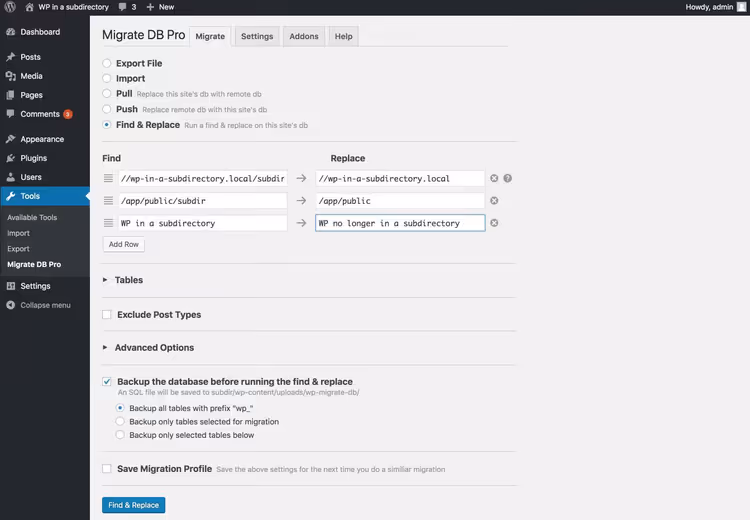
Task: Click the Appearance paintbrush icon
Action: [x=11, y=139]
